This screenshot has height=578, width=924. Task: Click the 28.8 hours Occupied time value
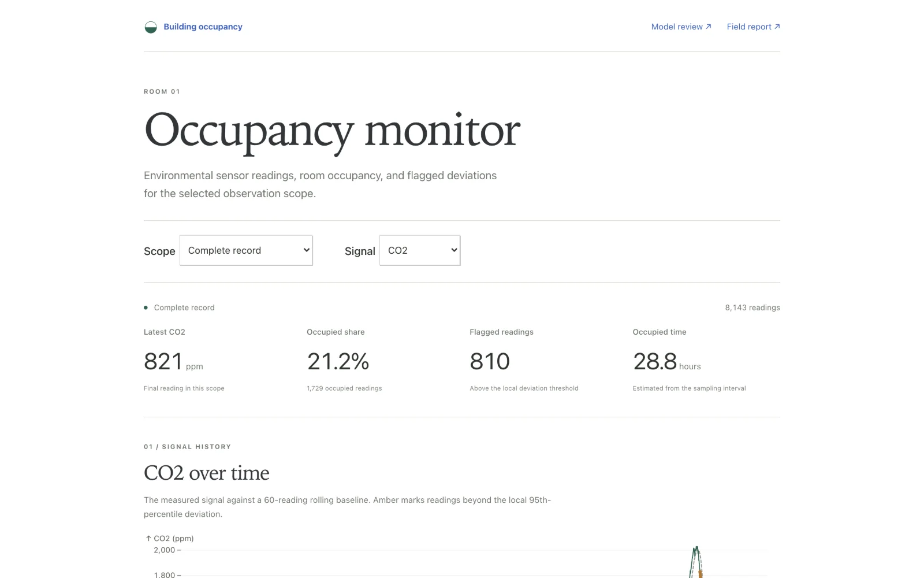point(667,362)
